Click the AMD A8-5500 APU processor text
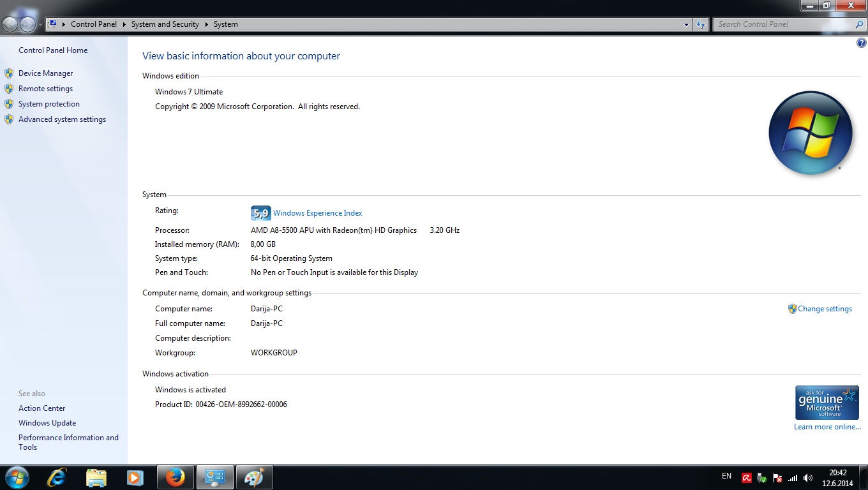The height and width of the screenshot is (490, 868). click(x=334, y=230)
